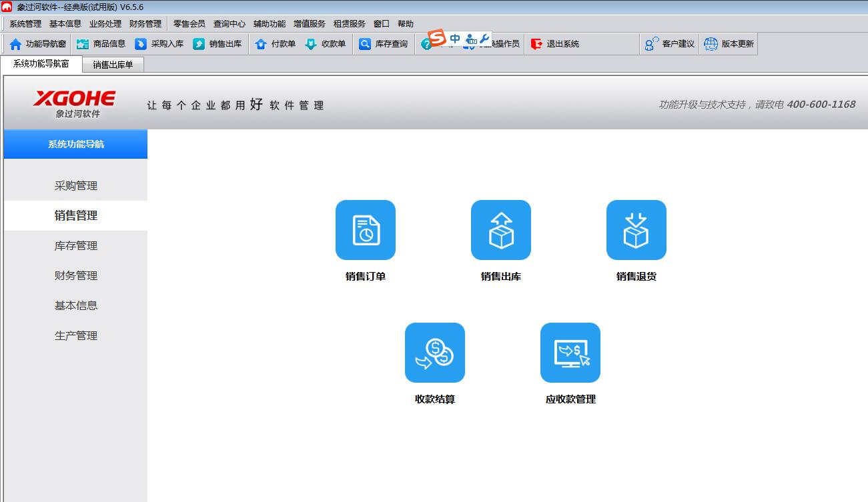
Task: Open the 收款结算 coins icon
Action: point(435,353)
